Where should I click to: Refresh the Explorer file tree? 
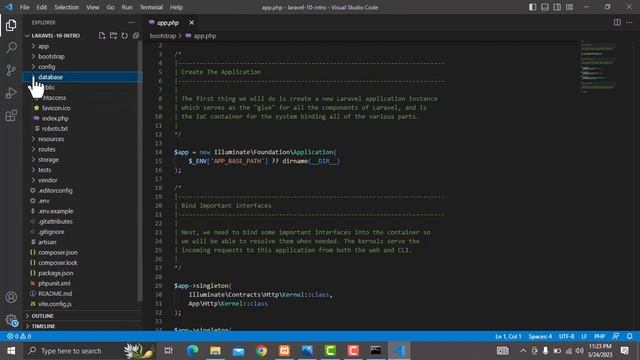[x=124, y=36]
